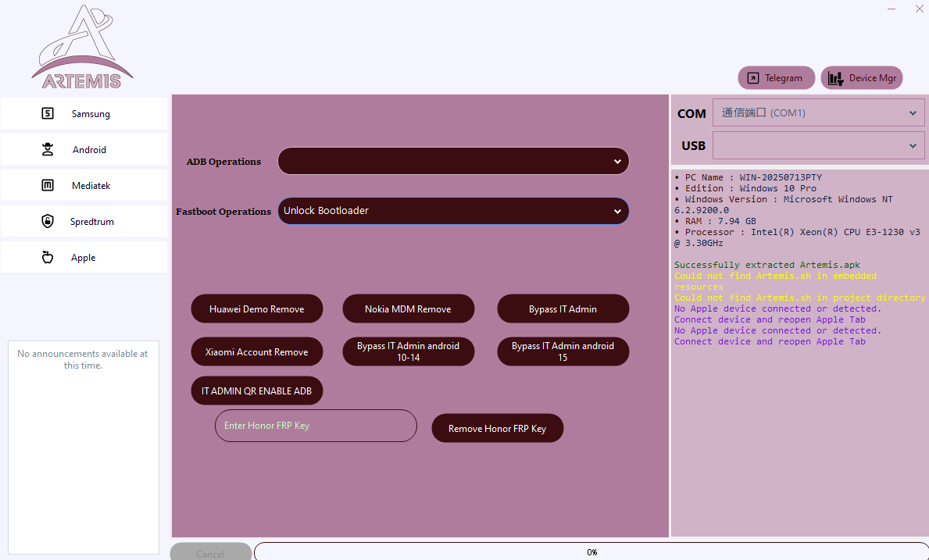Open the COM port selector showing COM1
This screenshot has height=560, width=929.
[x=818, y=112]
